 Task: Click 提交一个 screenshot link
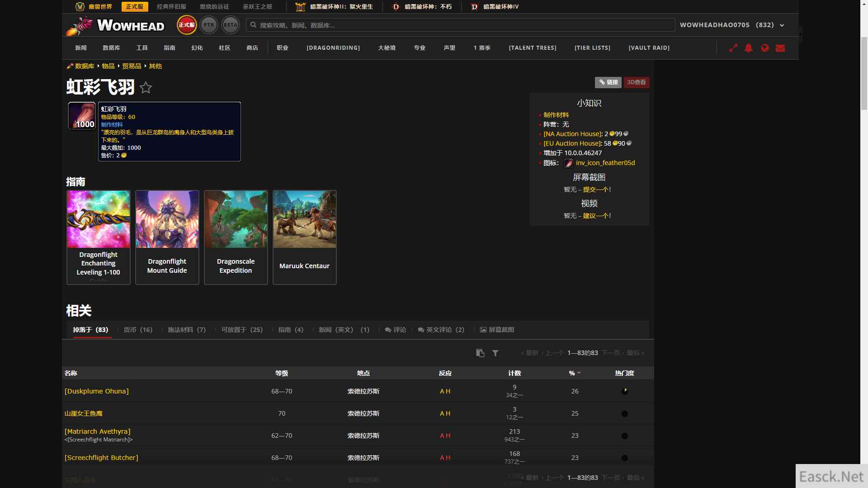point(595,190)
